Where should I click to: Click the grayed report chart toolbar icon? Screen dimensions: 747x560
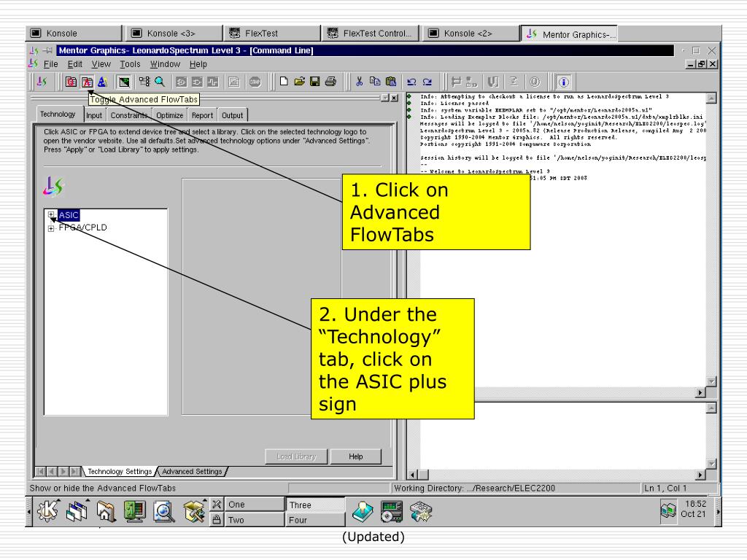coord(234,82)
